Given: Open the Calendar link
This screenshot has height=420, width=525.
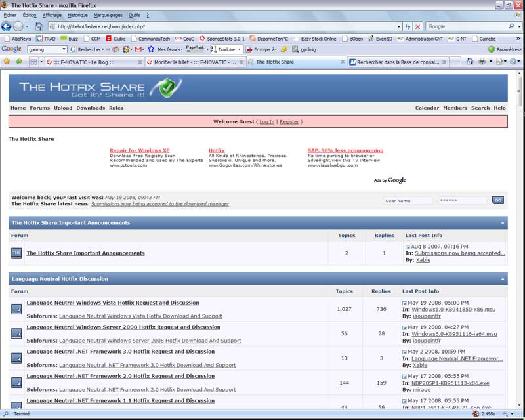Looking at the screenshot, I should click(427, 108).
